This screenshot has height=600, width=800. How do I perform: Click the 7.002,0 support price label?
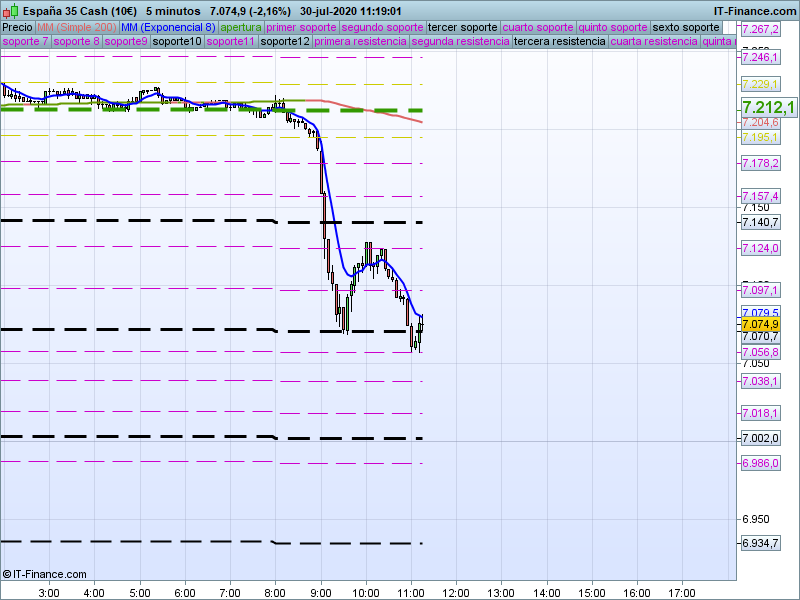click(x=760, y=438)
